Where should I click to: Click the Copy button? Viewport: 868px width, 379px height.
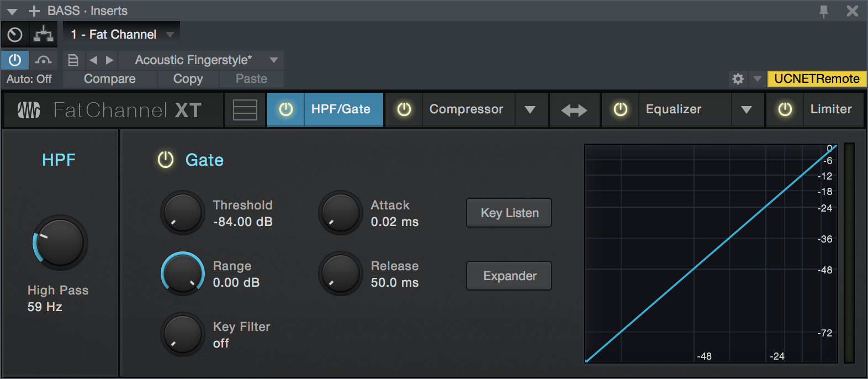(x=188, y=79)
